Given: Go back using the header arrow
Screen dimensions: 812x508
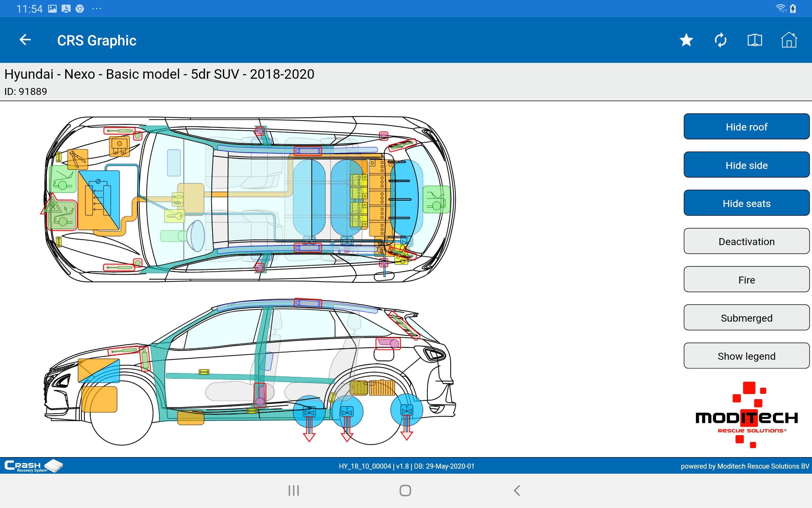Looking at the screenshot, I should click(25, 40).
